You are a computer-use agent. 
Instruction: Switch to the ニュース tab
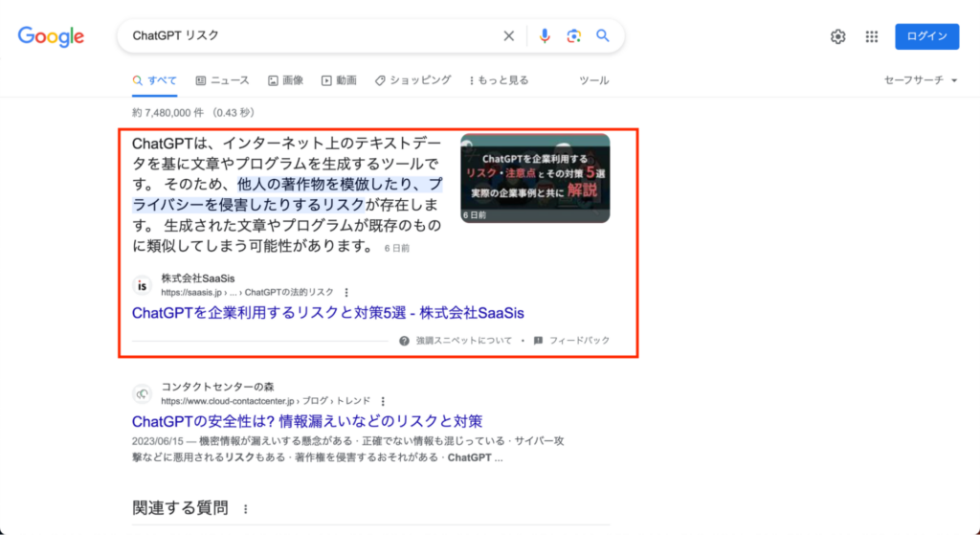coord(222,80)
